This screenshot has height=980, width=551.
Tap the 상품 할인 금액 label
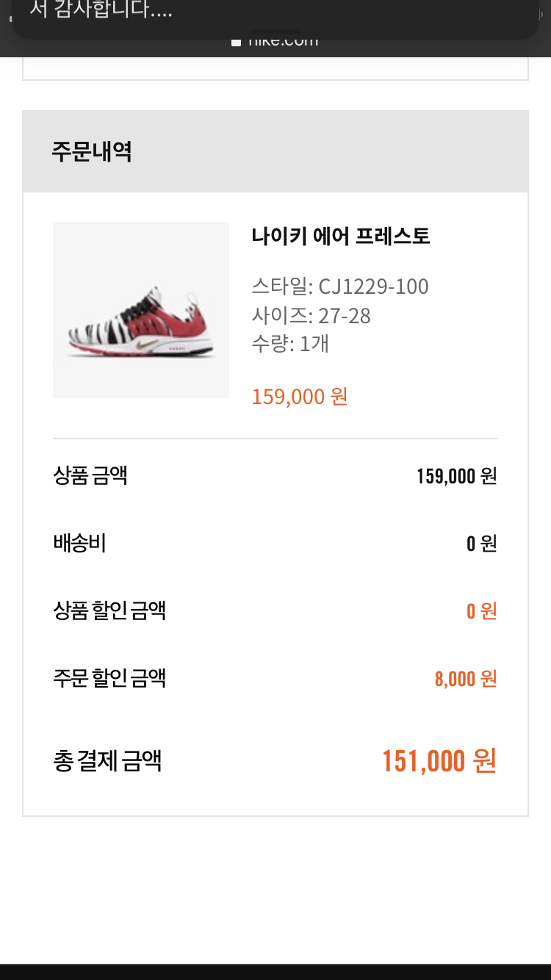[109, 610]
